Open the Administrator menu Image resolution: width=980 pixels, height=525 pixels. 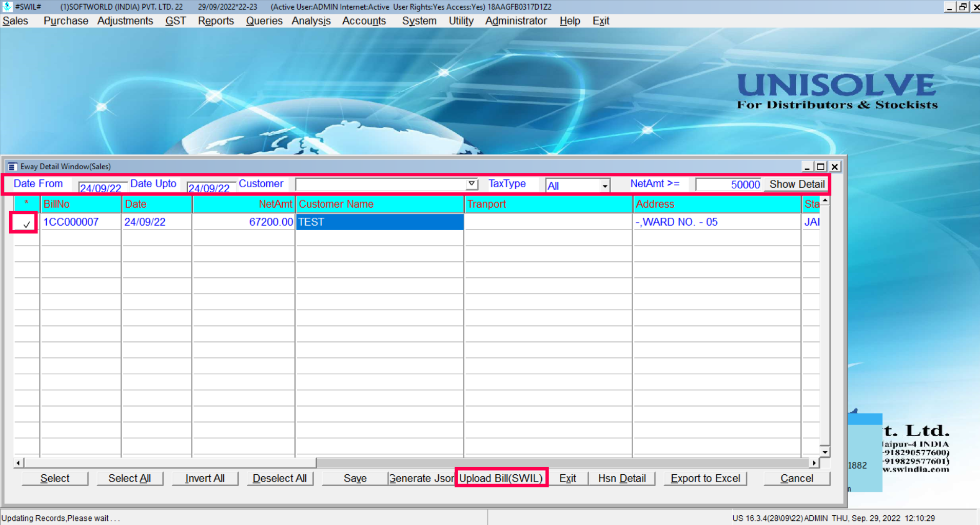[516, 21]
